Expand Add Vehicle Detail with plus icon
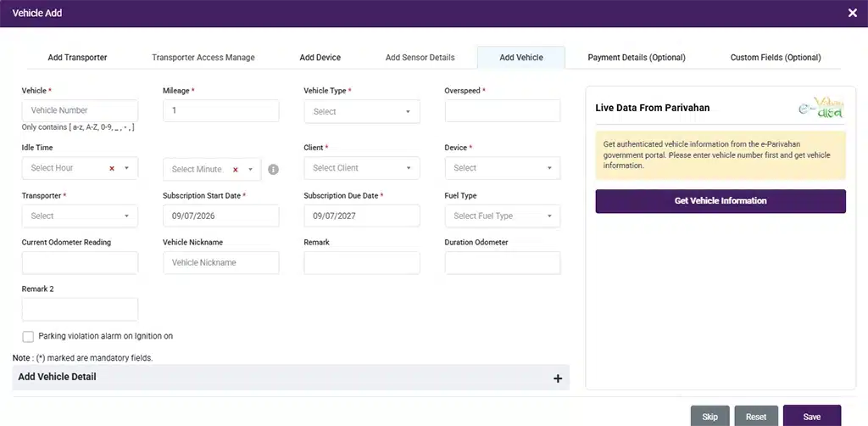Viewport: 868px width, 426px height. point(558,378)
